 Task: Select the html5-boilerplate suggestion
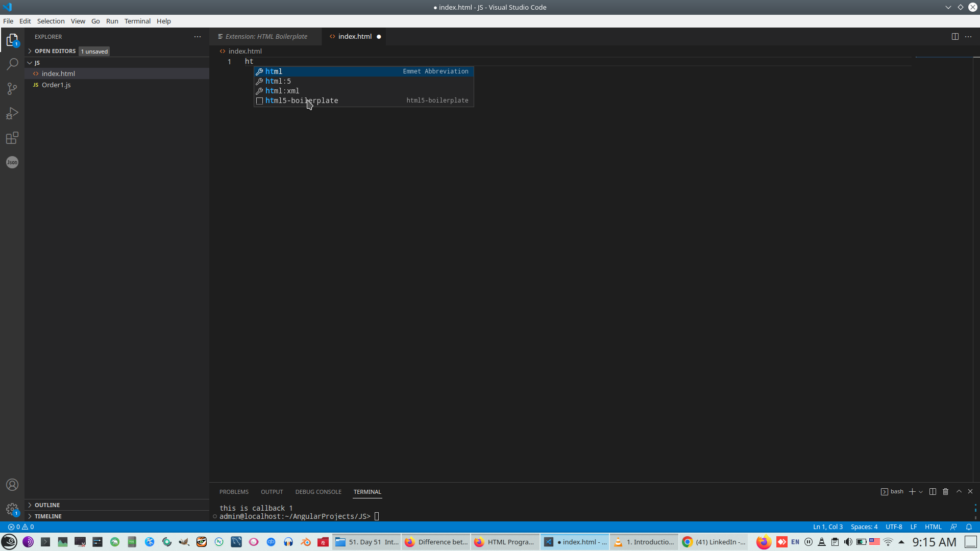click(302, 101)
